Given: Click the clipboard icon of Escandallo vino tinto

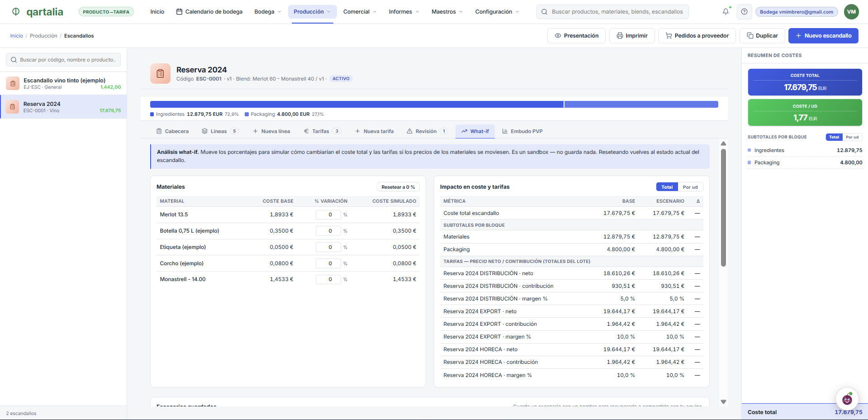Looking at the screenshot, I should (x=13, y=83).
